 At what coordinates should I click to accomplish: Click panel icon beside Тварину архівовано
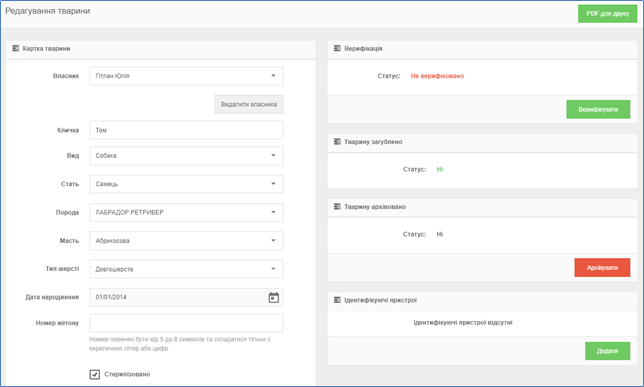click(337, 207)
